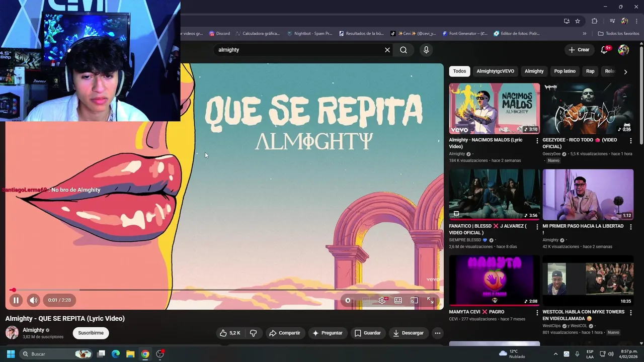644x362 pixels.
Task: Open options for MI PRIMER PASO video
Action: point(630,227)
